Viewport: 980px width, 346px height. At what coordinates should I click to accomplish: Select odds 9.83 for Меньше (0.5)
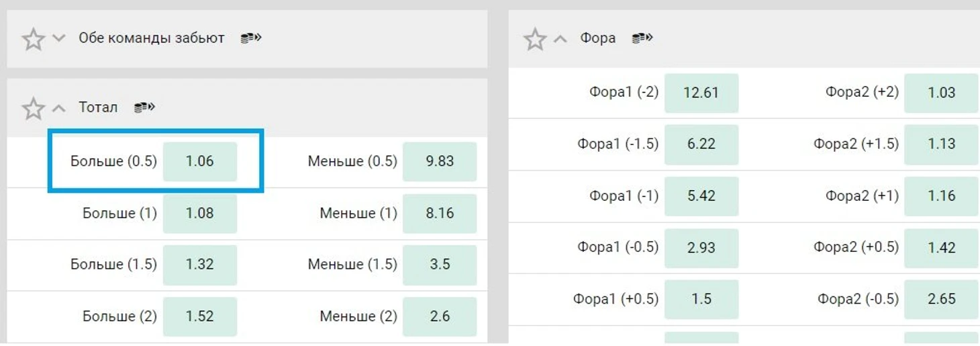(440, 161)
